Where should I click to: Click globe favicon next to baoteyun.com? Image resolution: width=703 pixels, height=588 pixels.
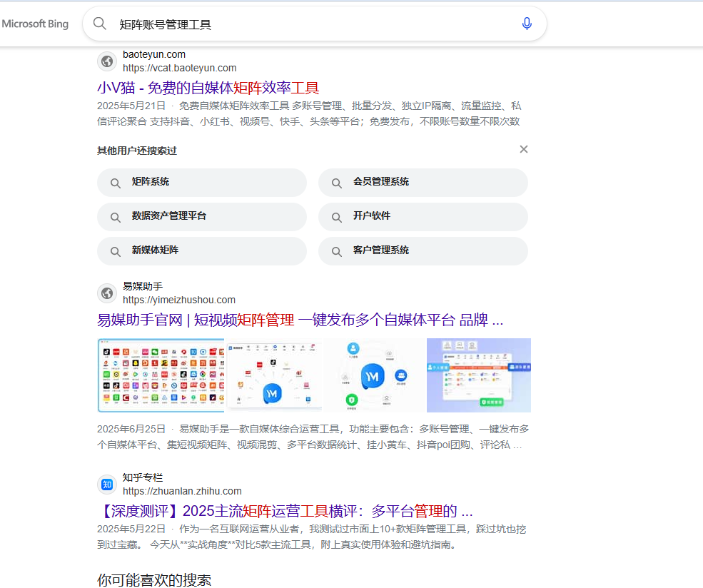(x=107, y=61)
